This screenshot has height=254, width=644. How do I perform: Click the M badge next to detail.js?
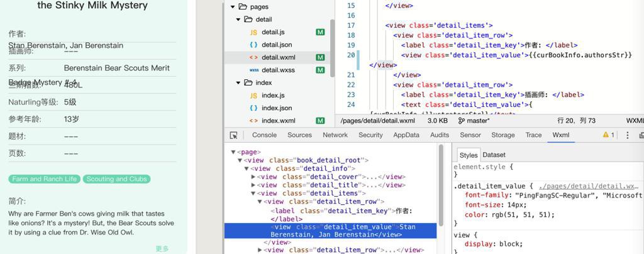[x=320, y=32]
